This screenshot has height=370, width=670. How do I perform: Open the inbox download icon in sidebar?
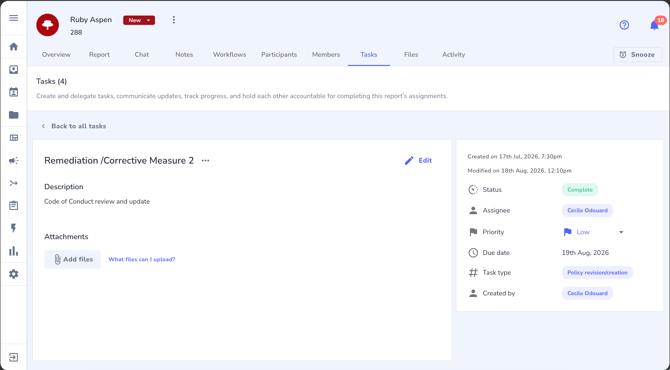[14, 70]
